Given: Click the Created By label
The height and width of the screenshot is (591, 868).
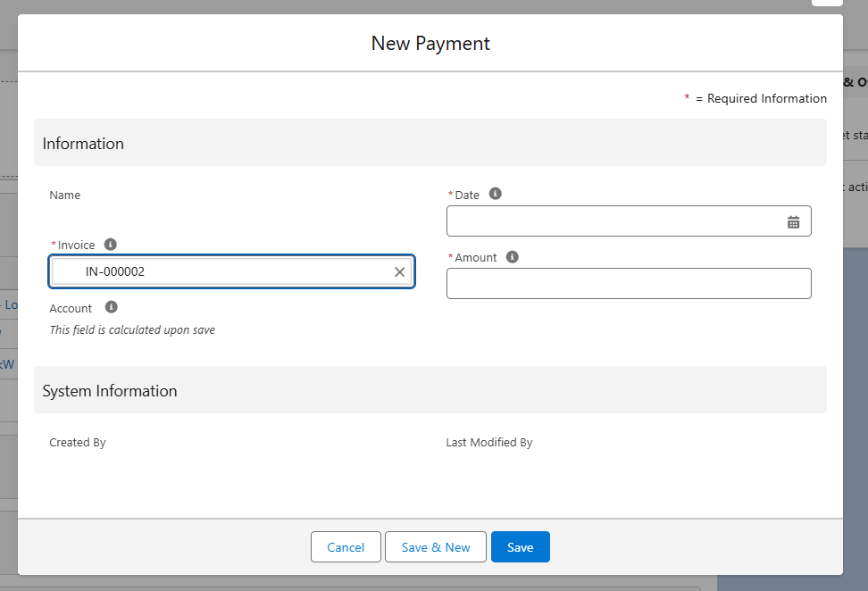Looking at the screenshot, I should [78, 442].
